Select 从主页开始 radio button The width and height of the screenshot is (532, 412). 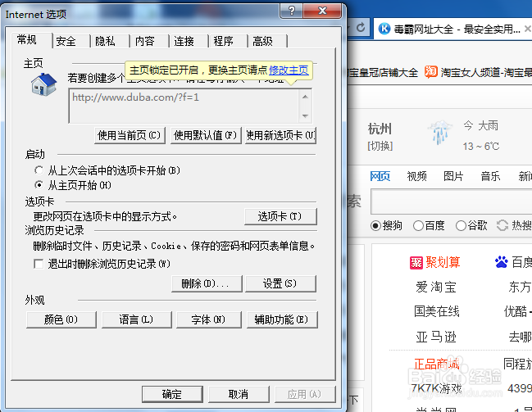click(39, 185)
